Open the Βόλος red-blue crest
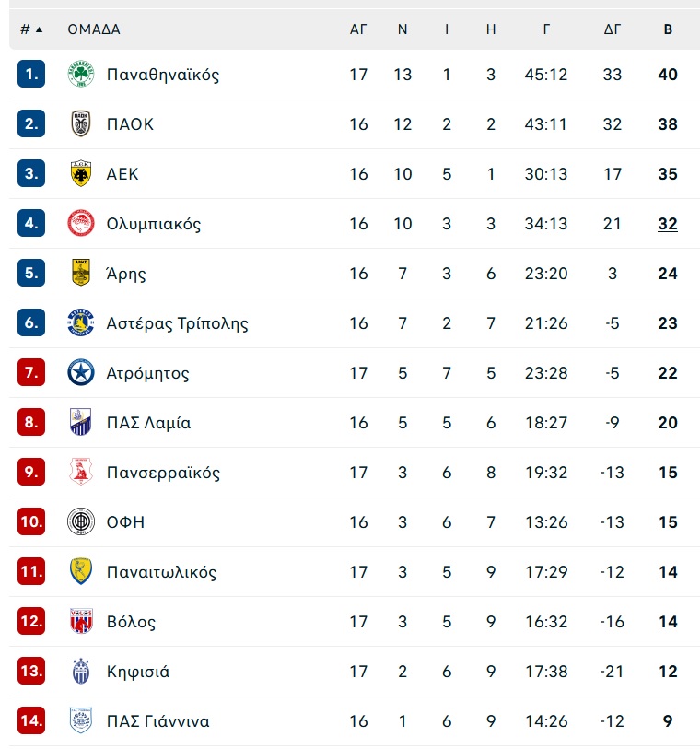 tap(81, 621)
